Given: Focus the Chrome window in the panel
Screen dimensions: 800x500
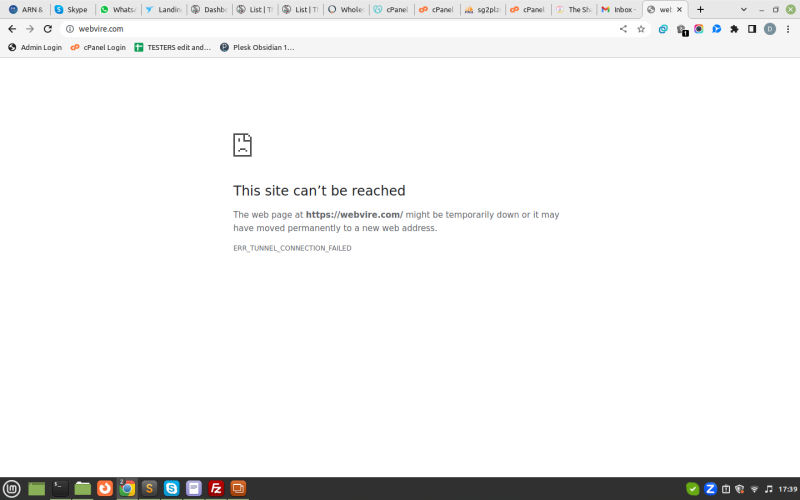Looking at the screenshot, I should pos(127,489).
